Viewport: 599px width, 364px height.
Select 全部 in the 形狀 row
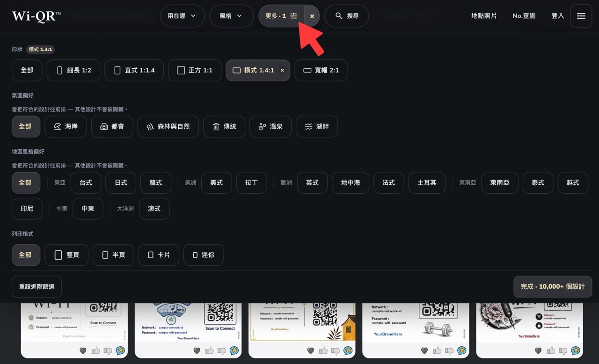(x=27, y=70)
